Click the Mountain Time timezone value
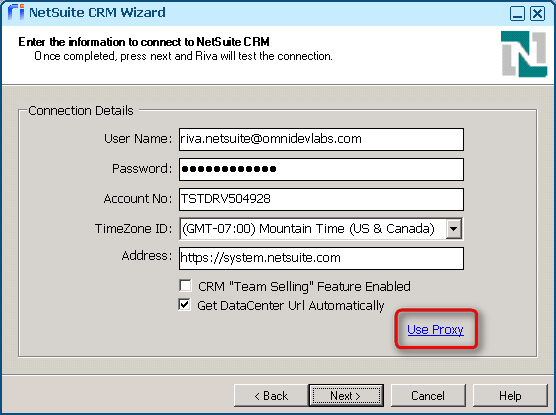 (308, 228)
